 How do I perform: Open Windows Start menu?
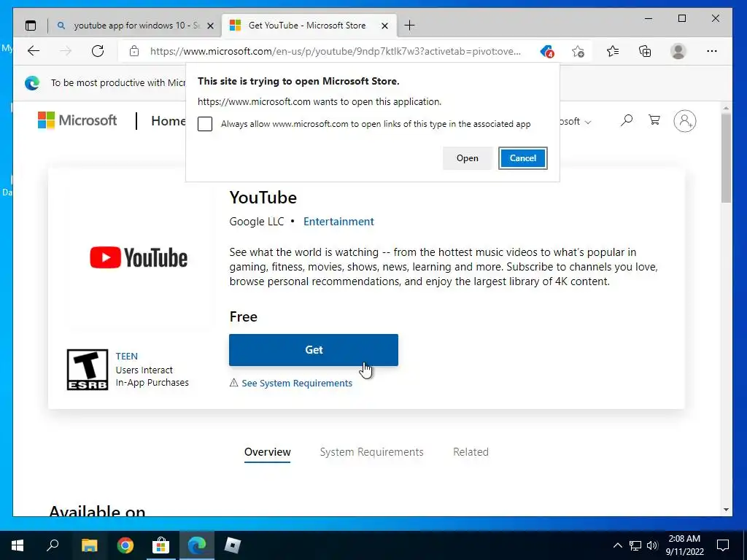pos(18,545)
